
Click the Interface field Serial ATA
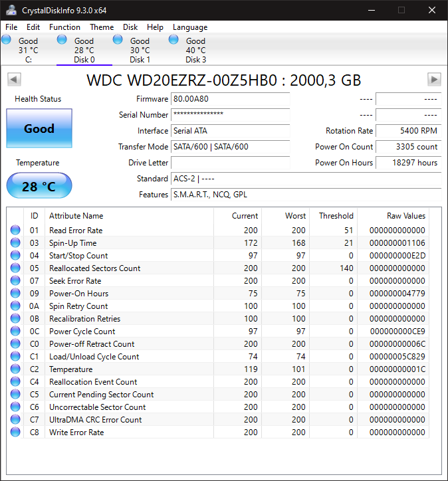[x=230, y=131]
